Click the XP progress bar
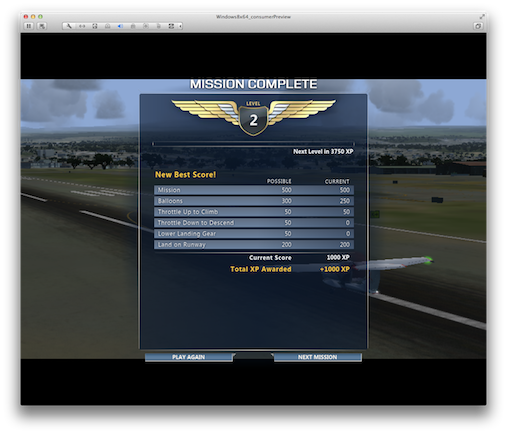The image size is (507, 434). point(253,144)
